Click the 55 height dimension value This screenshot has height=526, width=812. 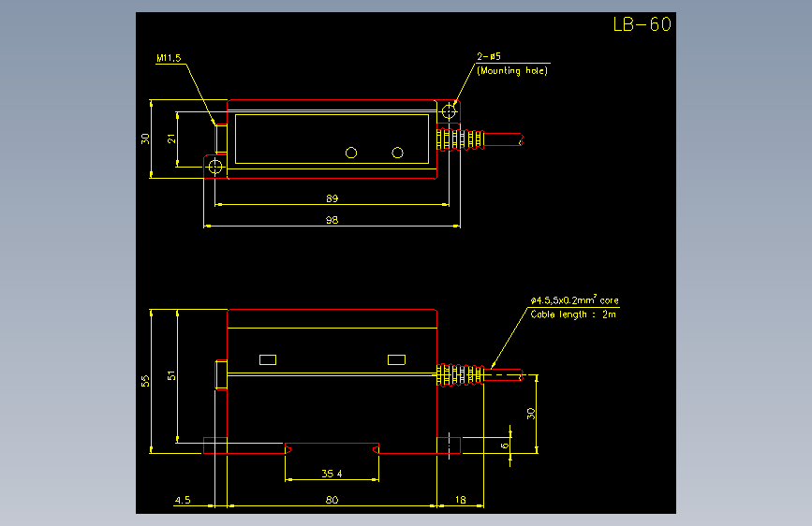tap(145, 381)
